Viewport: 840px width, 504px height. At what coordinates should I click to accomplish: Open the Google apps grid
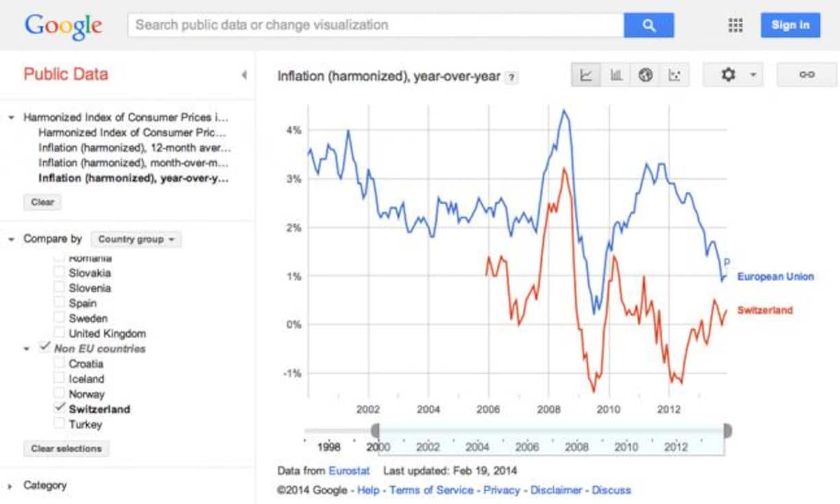[735, 25]
